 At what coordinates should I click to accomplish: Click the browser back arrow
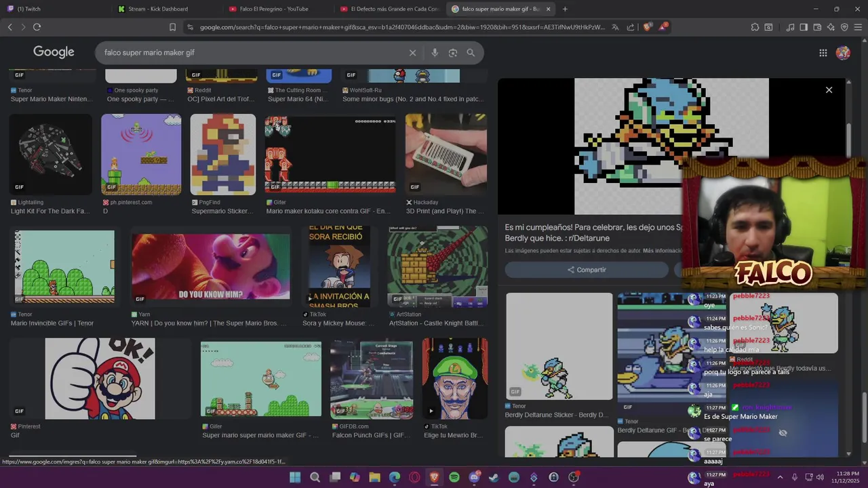[9, 27]
